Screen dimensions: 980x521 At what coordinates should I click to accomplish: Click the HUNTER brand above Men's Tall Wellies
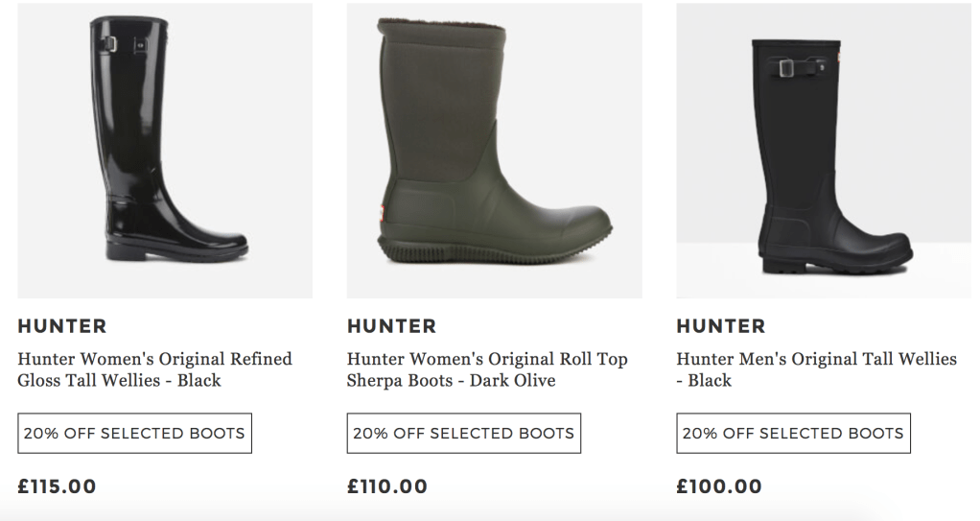tap(721, 326)
